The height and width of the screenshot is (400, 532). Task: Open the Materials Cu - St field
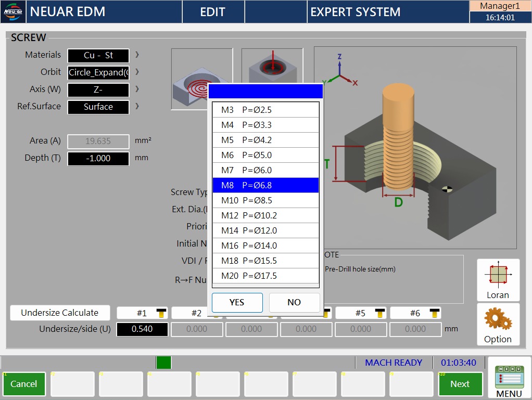click(x=98, y=56)
